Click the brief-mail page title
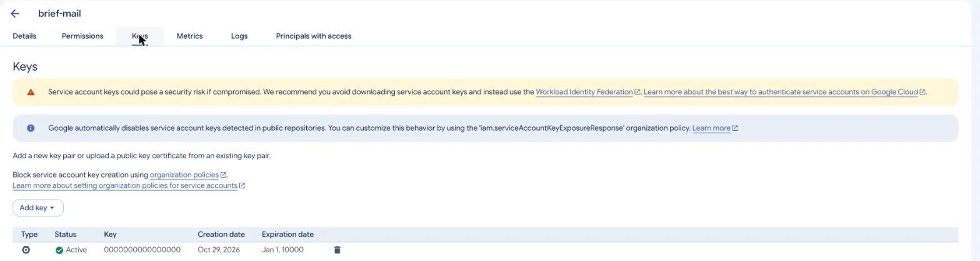This screenshot has height=261, width=980. (x=59, y=13)
